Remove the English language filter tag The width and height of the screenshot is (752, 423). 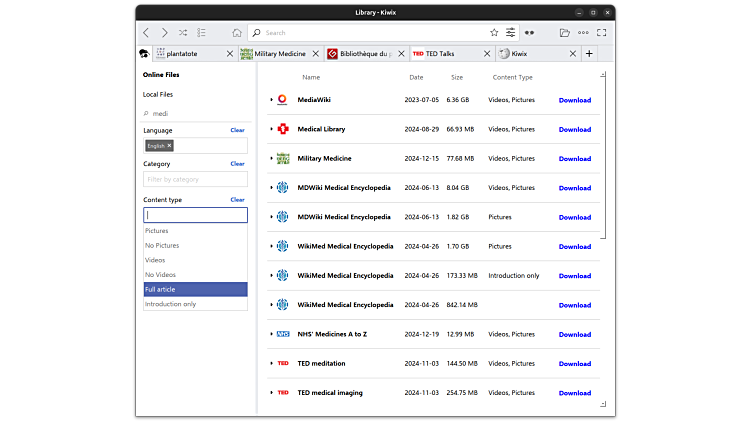click(170, 146)
